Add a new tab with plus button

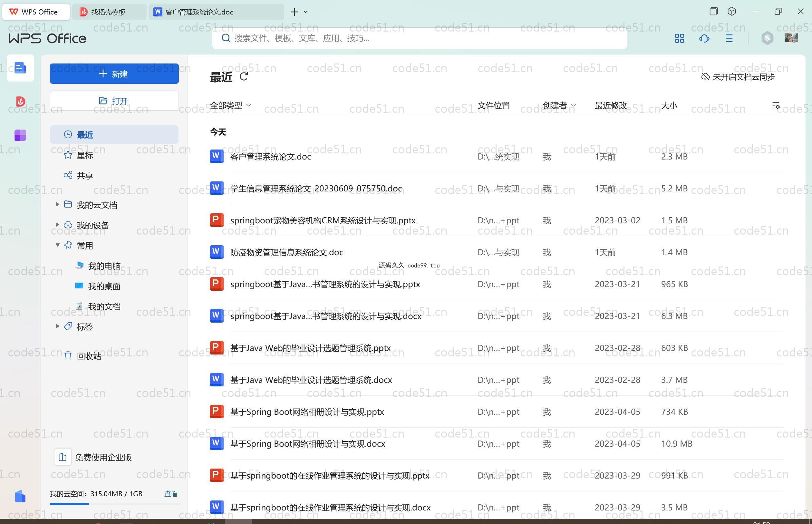[x=294, y=12]
